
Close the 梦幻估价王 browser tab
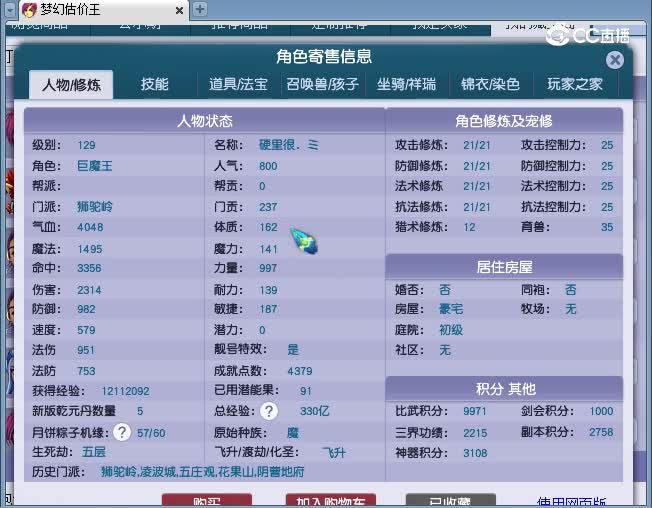coord(179,10)
